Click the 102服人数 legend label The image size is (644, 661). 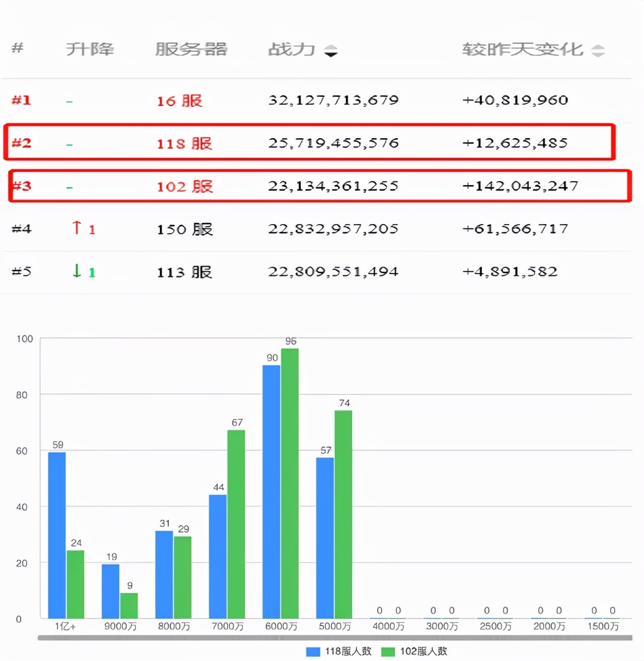point(423,652)
